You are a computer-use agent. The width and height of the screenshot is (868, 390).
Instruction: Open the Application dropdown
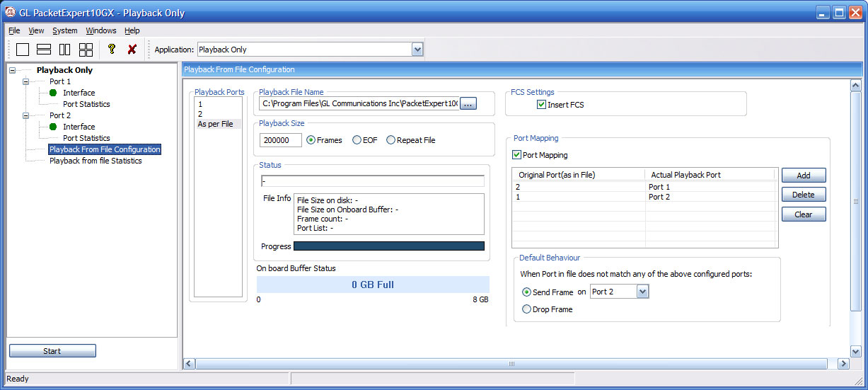417,50
